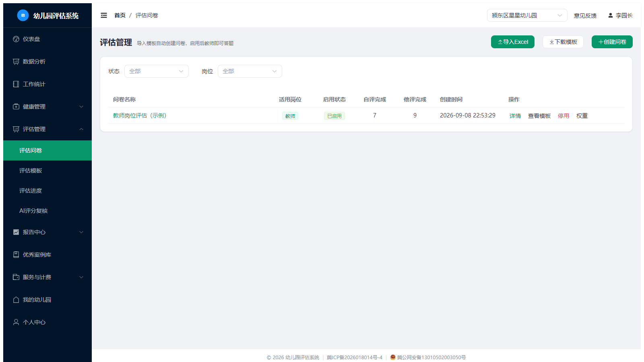The width and height of the screenshot is (644, 362).
Task: Click the 工作统计 notebook icon
Action: (x=16, y=84)
